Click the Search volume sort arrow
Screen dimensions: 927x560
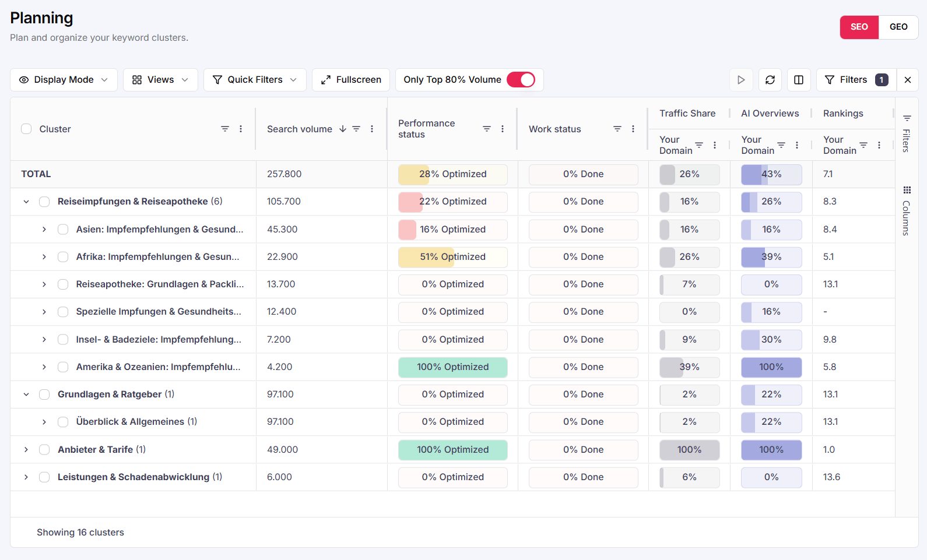[x=343, y=129]
